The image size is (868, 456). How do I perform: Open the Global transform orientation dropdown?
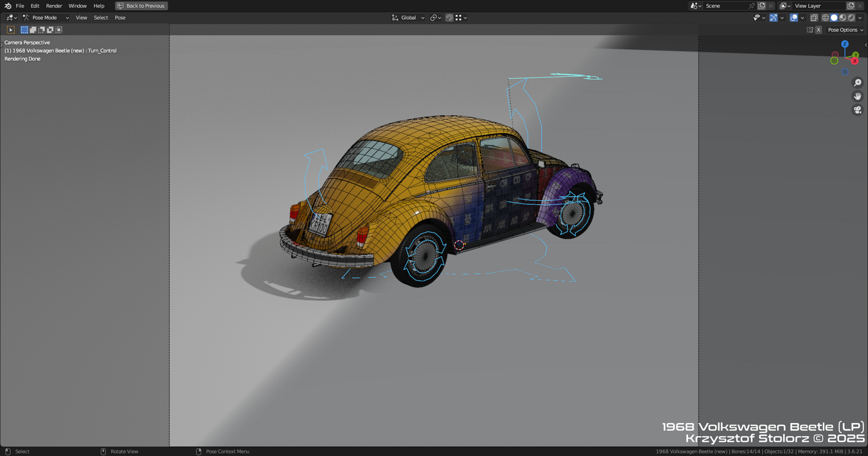coord(408,18)
